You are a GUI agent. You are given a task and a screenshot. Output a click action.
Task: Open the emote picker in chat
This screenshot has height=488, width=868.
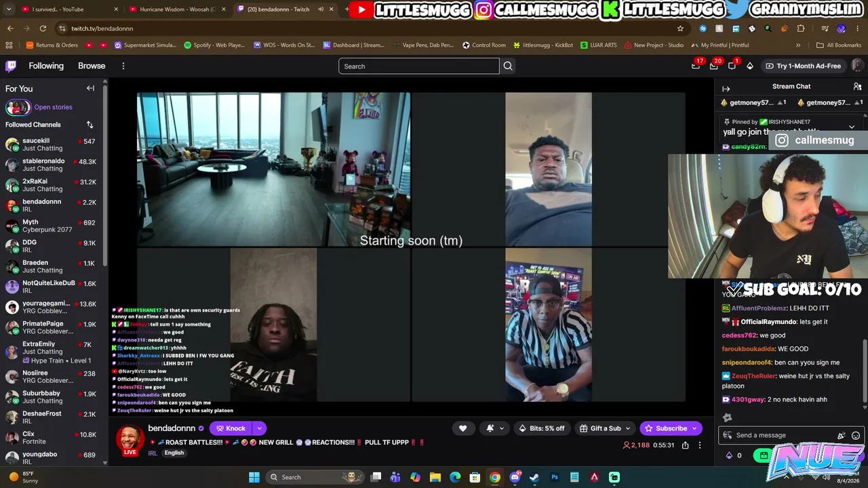856,435
